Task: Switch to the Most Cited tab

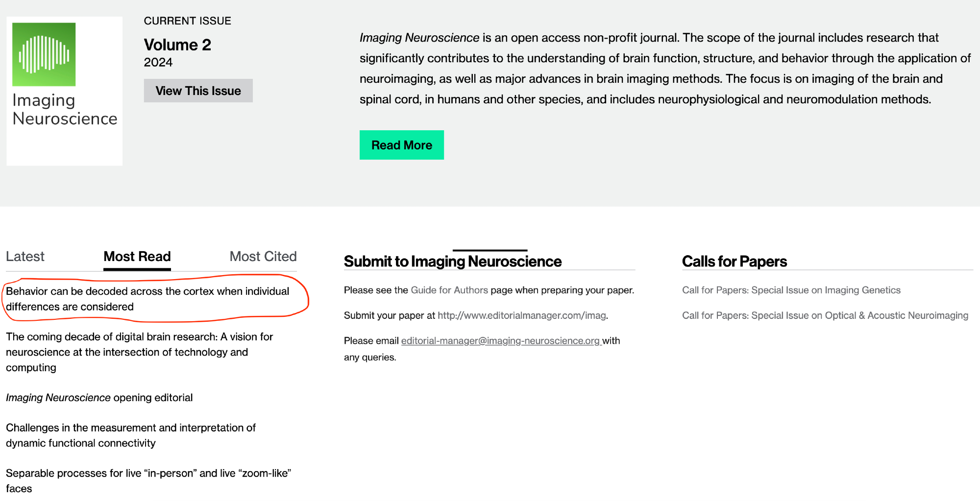Action: [x=263, y=257]
